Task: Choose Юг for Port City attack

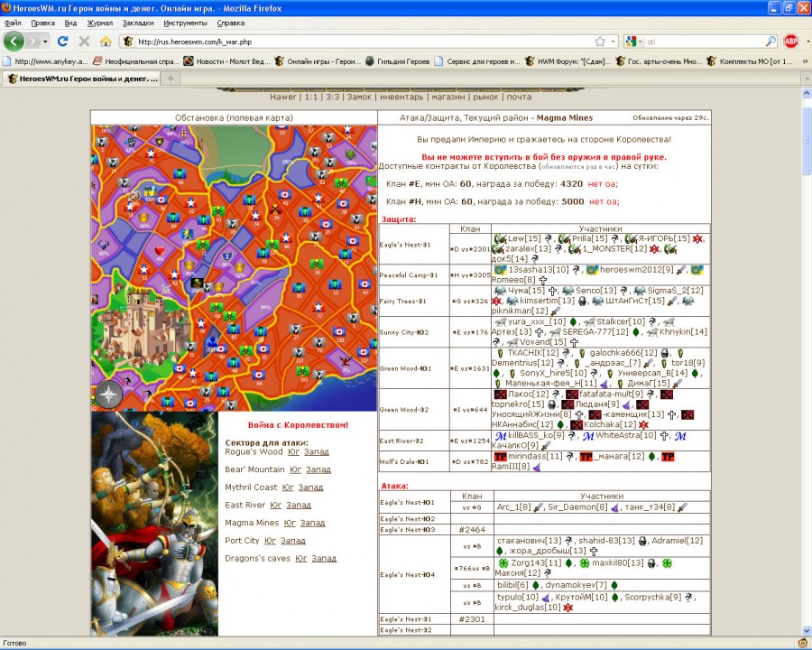Action: (x=271, y=541)
